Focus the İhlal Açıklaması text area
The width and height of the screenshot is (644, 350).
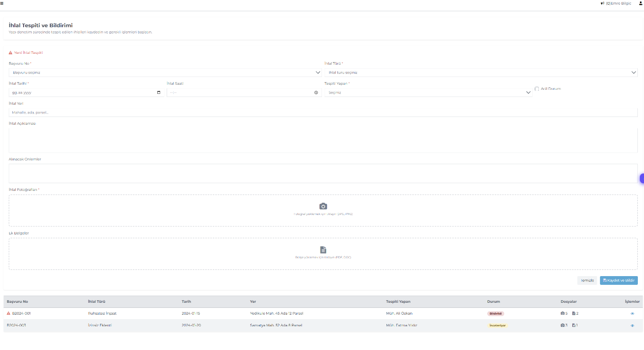coord(323,140)
